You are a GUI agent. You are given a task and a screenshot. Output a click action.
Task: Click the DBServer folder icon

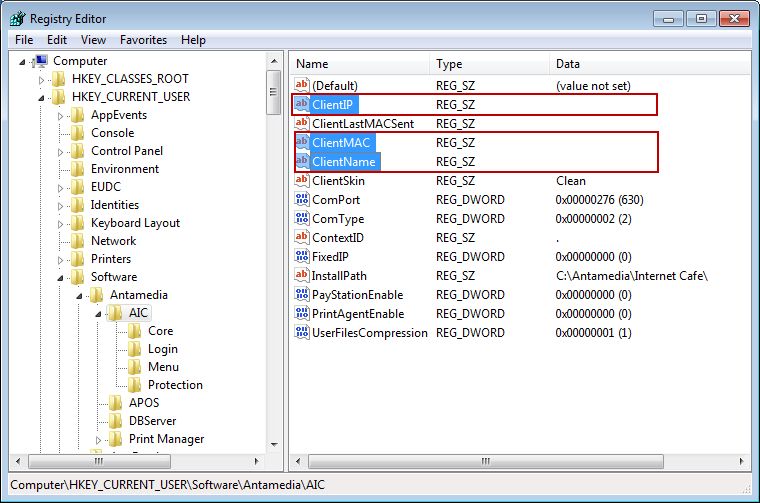115,421
